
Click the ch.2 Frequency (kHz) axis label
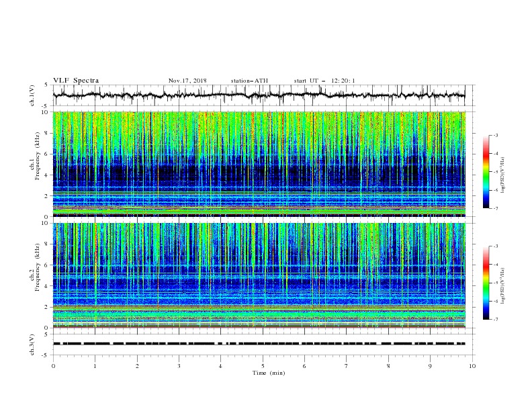[35, 267]
